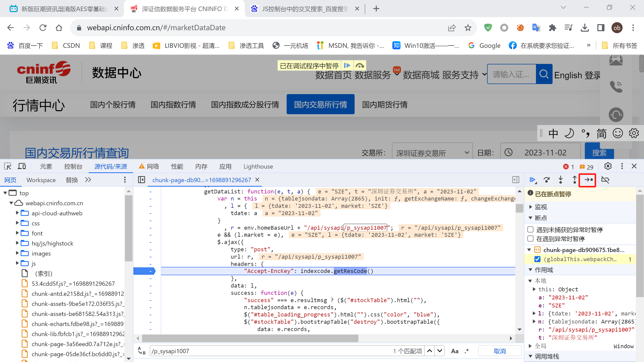
Task: Toggle the IME Chinese/English mode
Action: [553, 133]
